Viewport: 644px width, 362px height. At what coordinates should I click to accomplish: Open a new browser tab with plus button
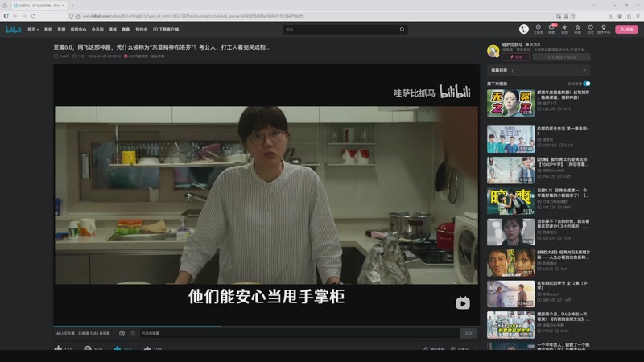pos(72,6)
